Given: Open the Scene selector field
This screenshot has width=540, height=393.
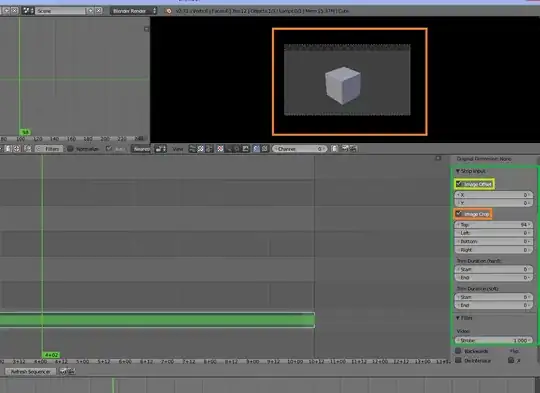Looking at the screenshot, I should coord(61,11).
